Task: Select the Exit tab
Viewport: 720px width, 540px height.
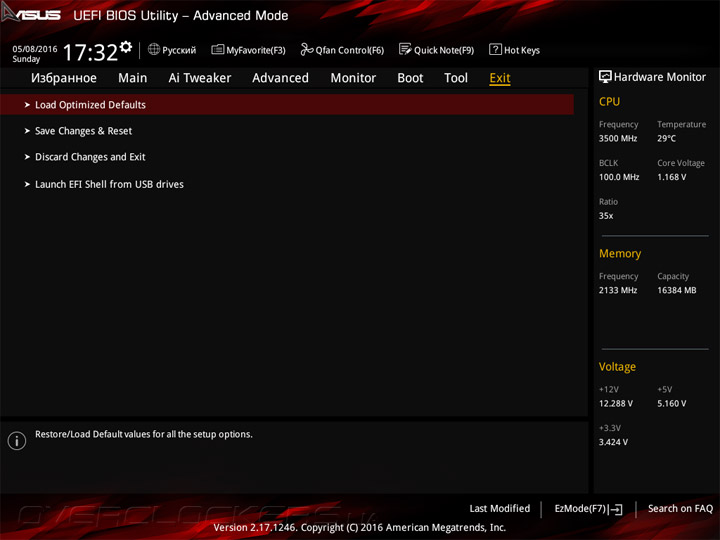Action: 500,78
